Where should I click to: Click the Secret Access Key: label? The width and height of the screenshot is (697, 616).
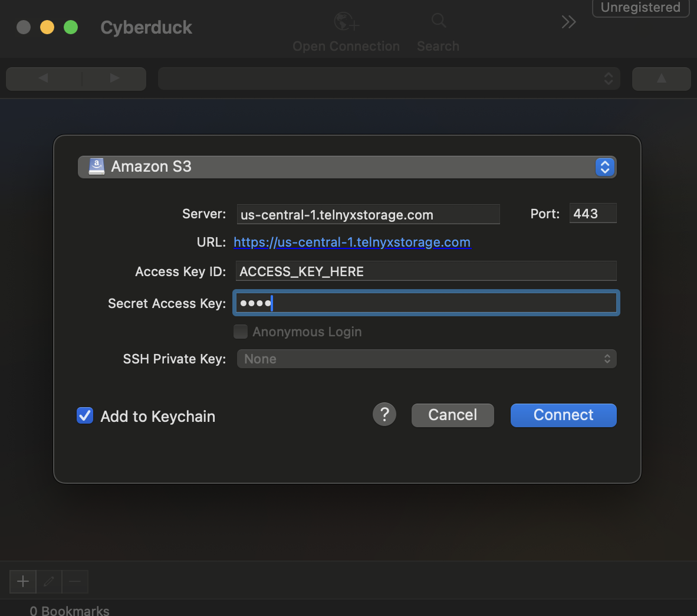point(167,303)
